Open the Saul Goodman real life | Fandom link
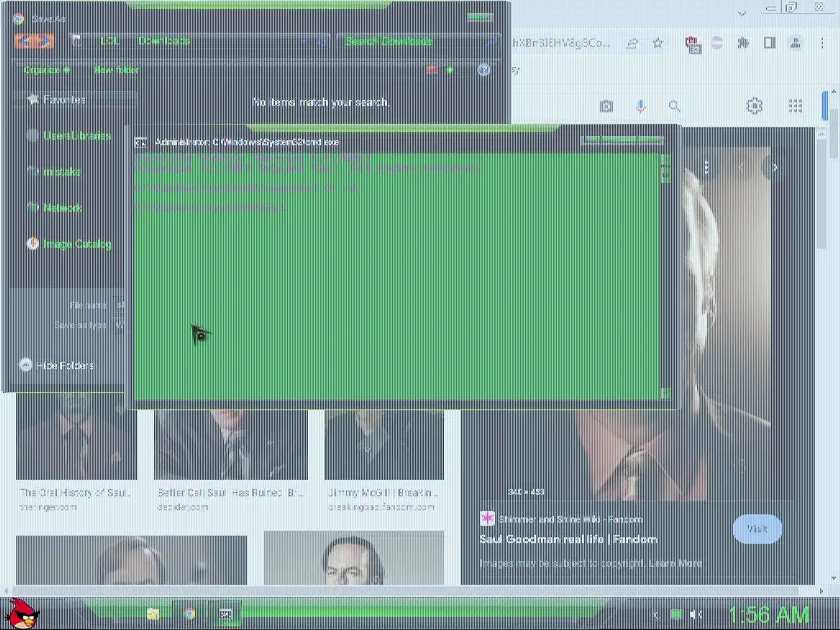Image resolution: width=840 pixels, height=630 pixels. [568, 540]
